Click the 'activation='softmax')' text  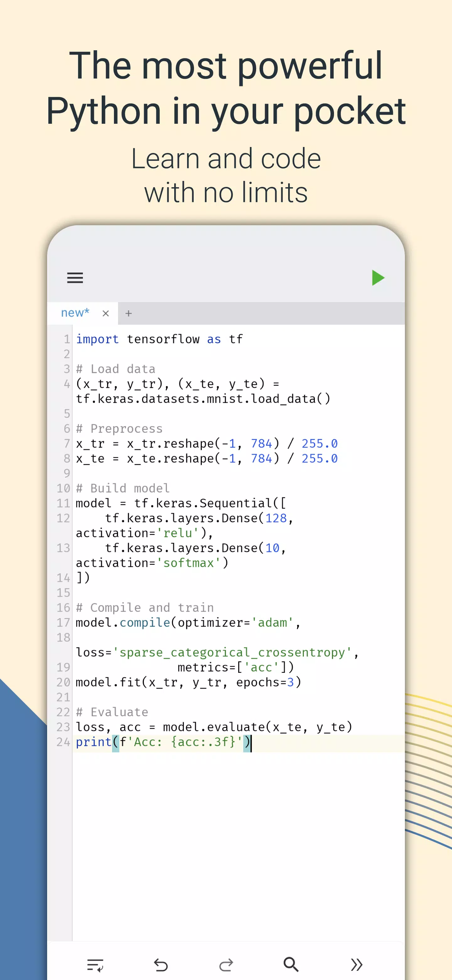tap(152, 563)
